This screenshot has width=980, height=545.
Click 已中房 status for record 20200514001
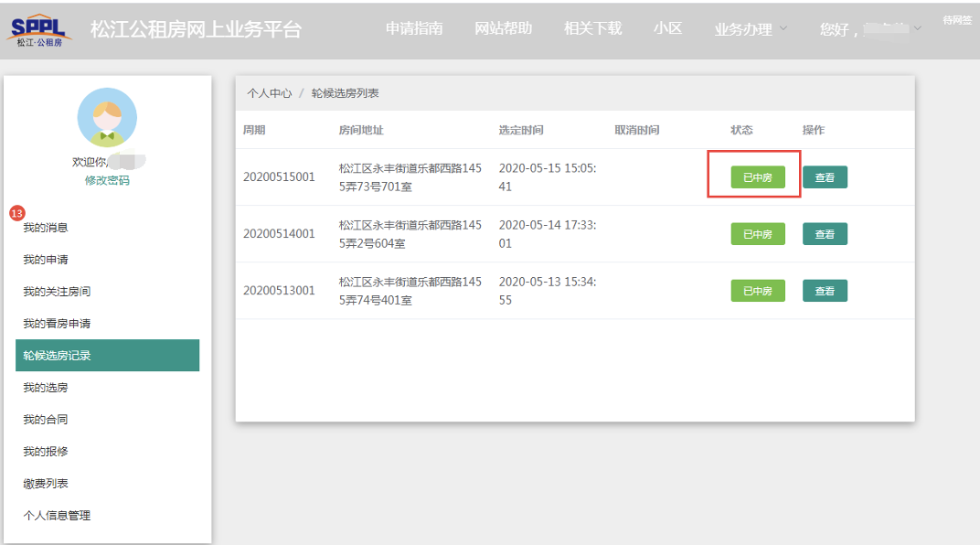[757, 234]
